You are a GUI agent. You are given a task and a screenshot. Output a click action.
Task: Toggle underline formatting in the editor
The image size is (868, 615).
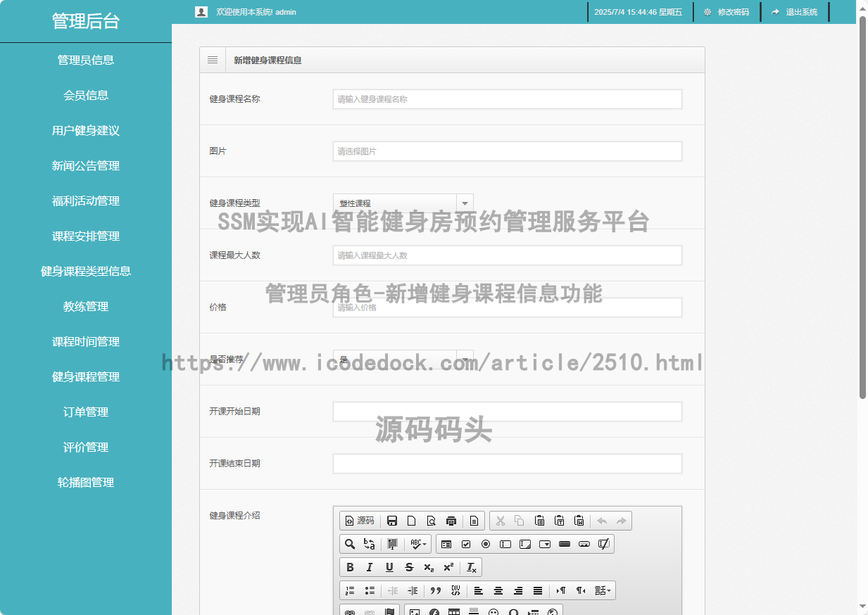point(389,567)
